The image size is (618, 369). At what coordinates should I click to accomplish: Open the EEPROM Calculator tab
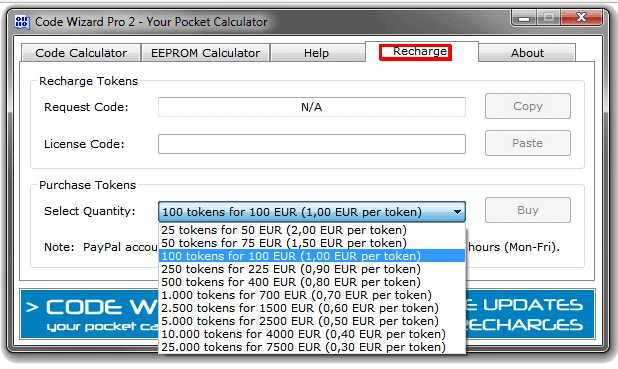pos(205,53)
